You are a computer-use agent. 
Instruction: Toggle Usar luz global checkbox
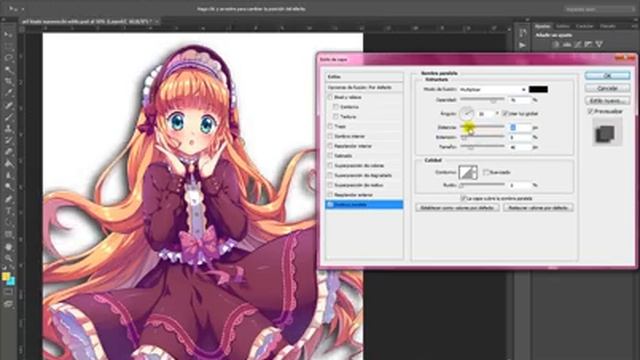coord(505,113)
